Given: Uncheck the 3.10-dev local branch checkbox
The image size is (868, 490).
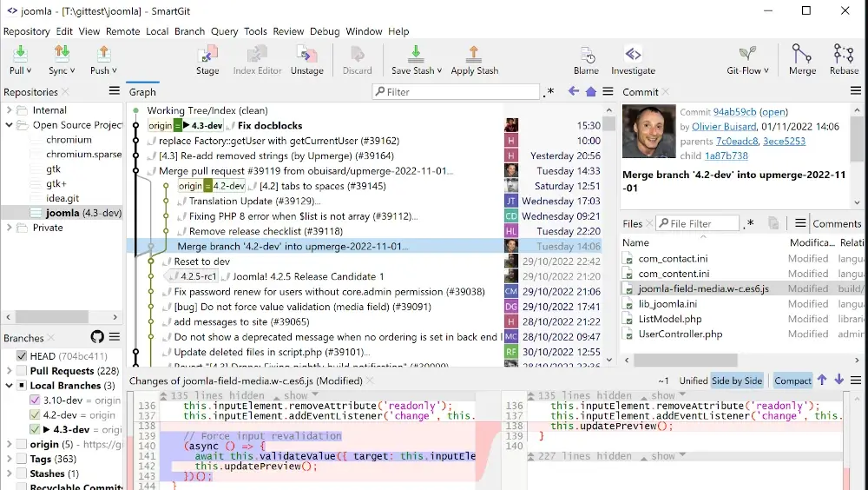Looking at the screenshot, I should (x=35, y=401).
